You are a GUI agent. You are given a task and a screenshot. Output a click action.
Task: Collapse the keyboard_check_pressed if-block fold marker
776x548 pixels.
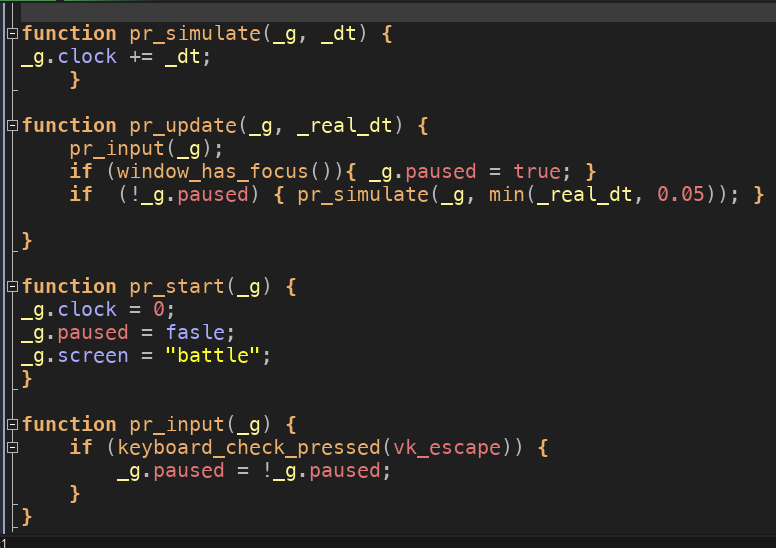point(12,448)
